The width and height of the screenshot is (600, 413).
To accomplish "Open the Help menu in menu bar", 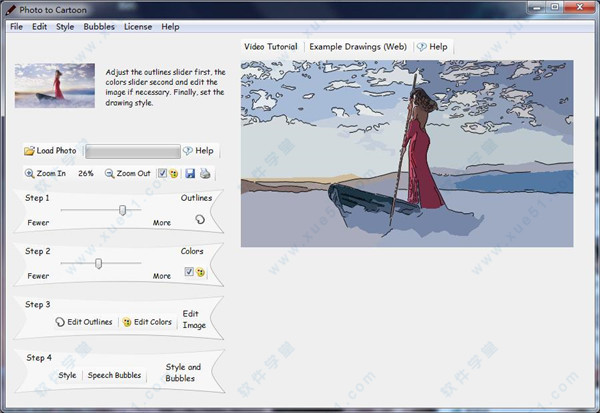I will pos(170,27).
